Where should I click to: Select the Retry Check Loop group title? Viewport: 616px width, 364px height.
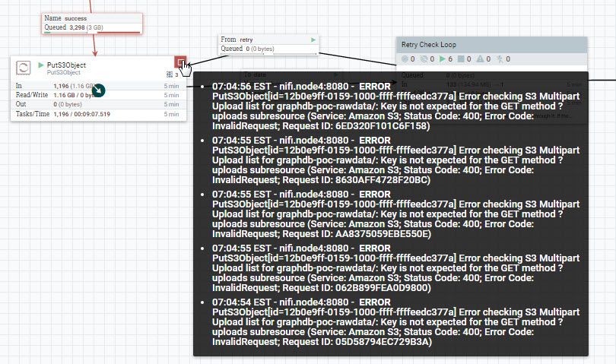(x=429, y=45)
